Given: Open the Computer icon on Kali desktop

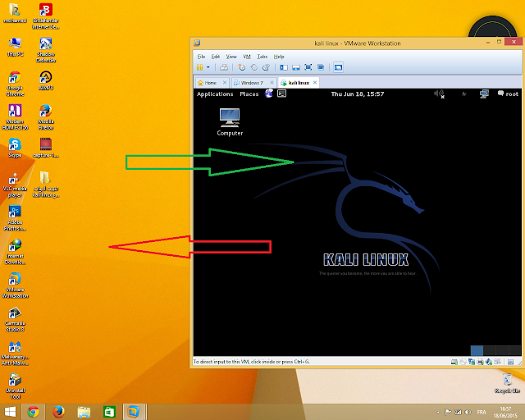Looking at the screenshot, I should 230,122.
